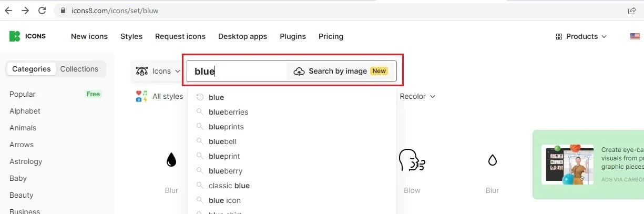Select the Blow face icon

coord(412,159)
